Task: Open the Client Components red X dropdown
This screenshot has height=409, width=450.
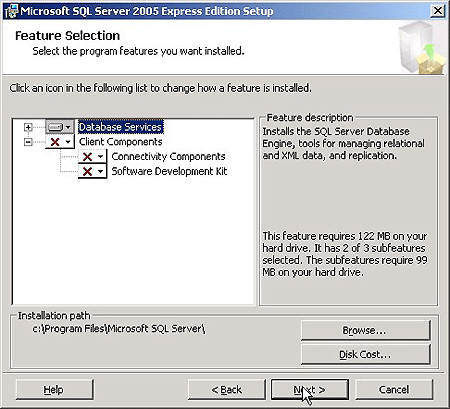Action: point(60,142)
